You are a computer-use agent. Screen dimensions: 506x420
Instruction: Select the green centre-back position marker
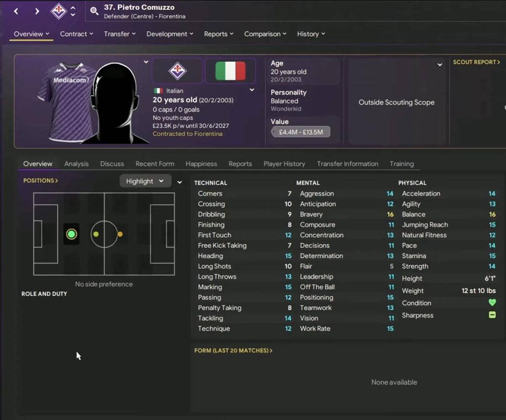click(71, 234)
